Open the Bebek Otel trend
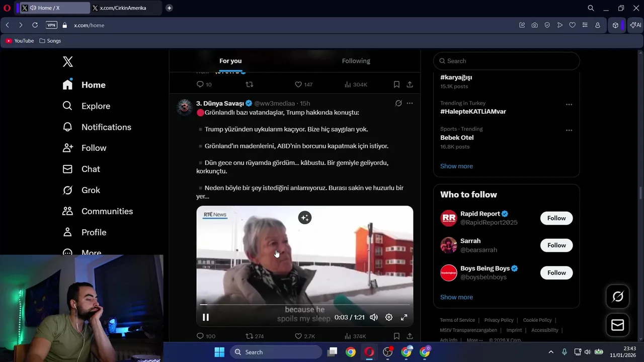The image size is (644, 362). coord(457,138)
